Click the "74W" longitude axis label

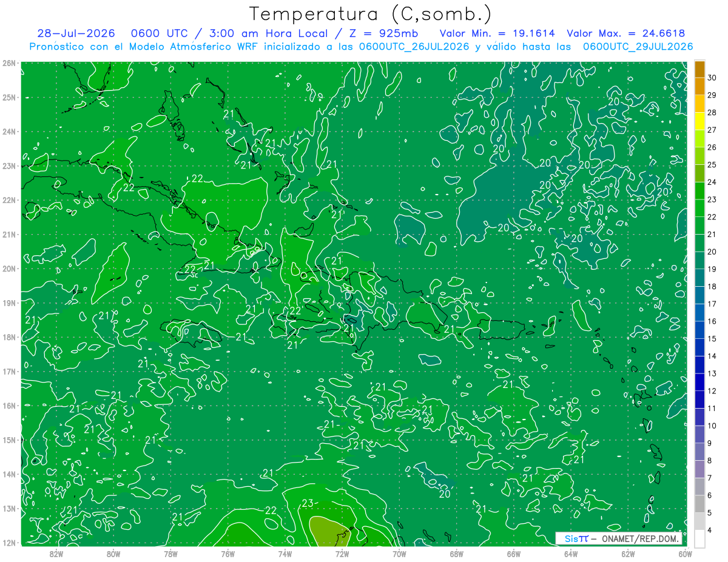pyautogui.click(x=285, y=554)
